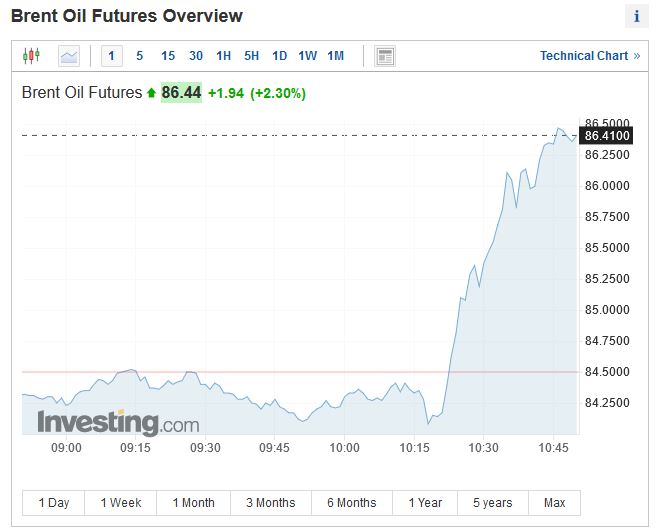
Task: Select the 3 Months range
Action: (270, 503)
